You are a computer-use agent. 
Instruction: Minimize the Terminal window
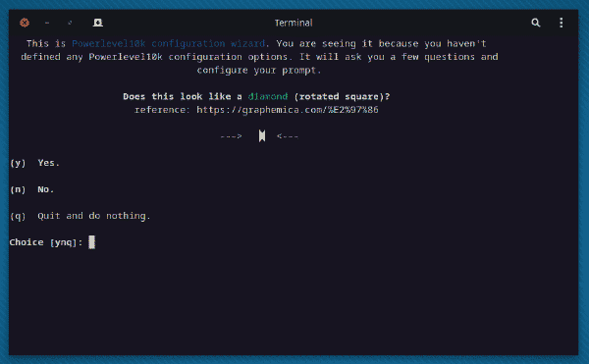(47, 23)
